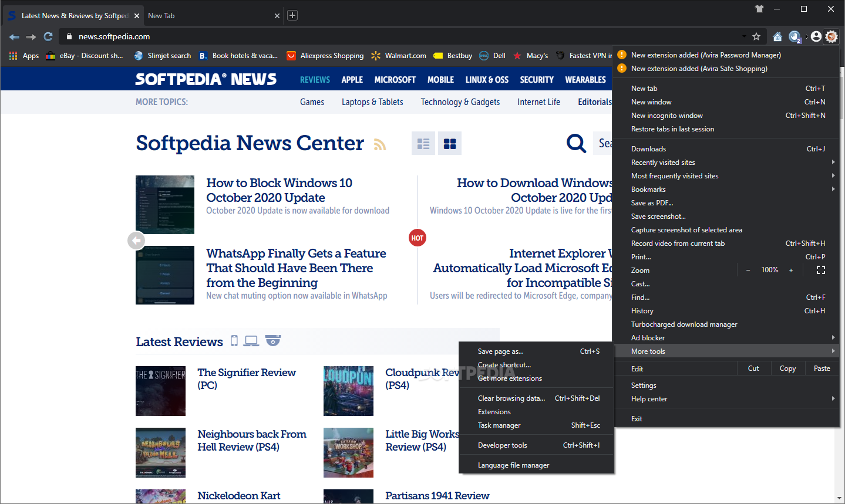845x504 pixels.
Task: Open the home icon in the toolbar
Action: tap(777, 36)
